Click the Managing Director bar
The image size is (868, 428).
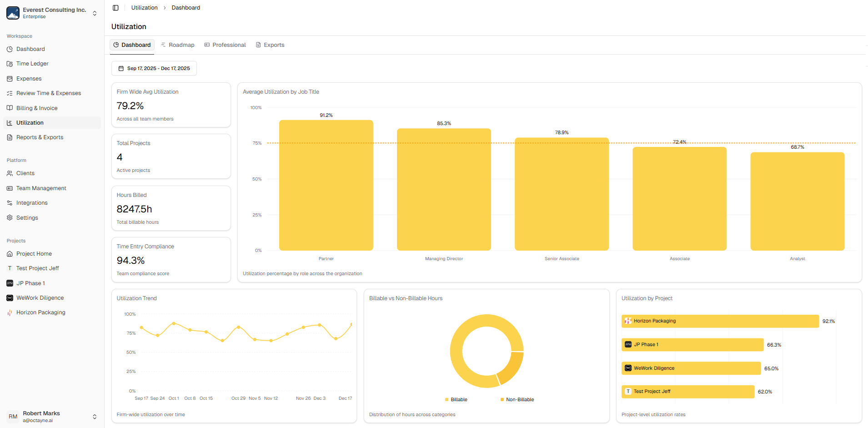[x=444, y=190]
